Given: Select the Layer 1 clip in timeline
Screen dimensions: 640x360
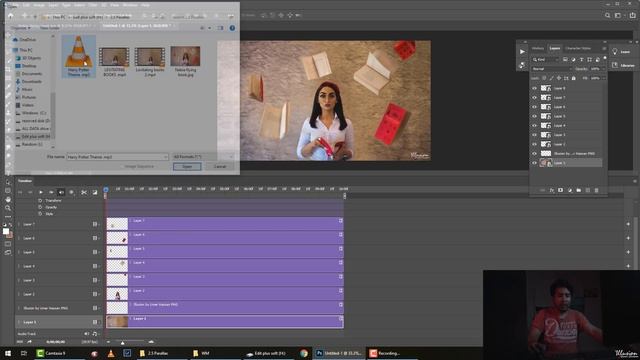Looking at the screenshot, I should click(x=225, y=322).
